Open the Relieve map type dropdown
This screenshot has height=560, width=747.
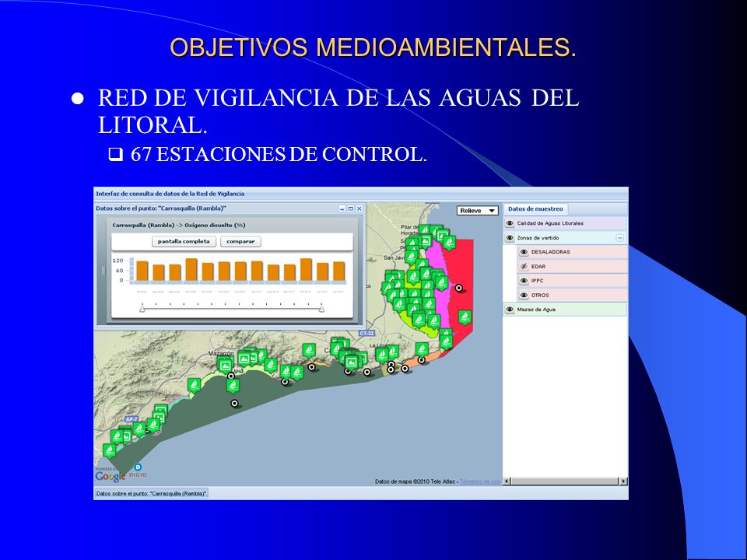tap(477, 211)
